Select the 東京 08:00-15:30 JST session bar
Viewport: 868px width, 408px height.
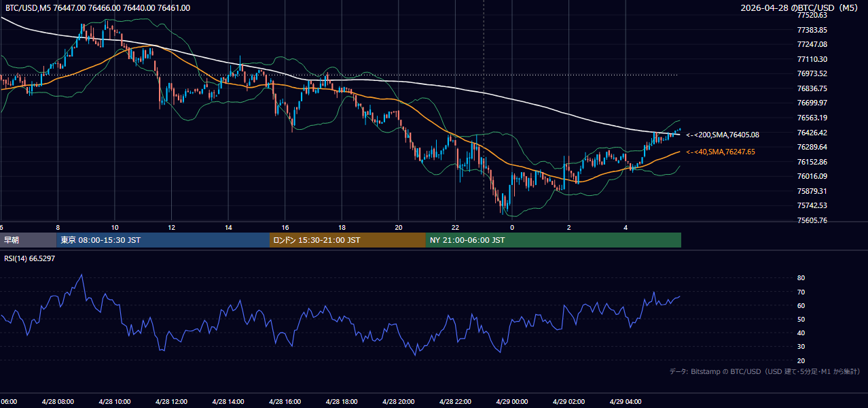pyautogui.click(x=163, y=240)
